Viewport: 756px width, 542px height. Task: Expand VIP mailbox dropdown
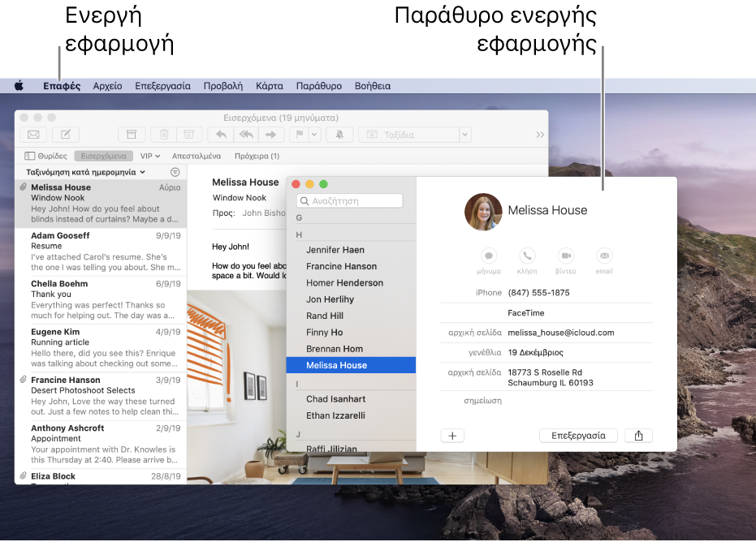pos(150,156)
